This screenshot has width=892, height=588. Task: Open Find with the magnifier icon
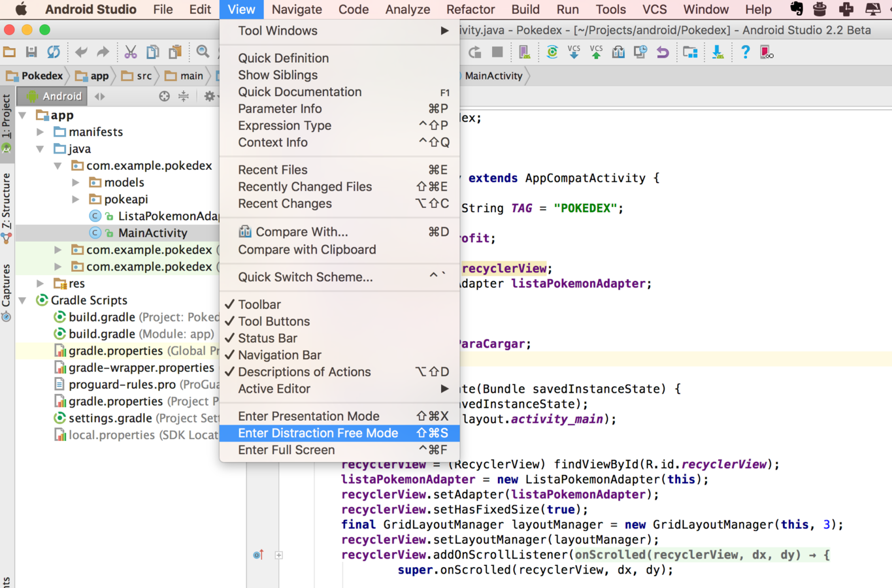[203, 52]
